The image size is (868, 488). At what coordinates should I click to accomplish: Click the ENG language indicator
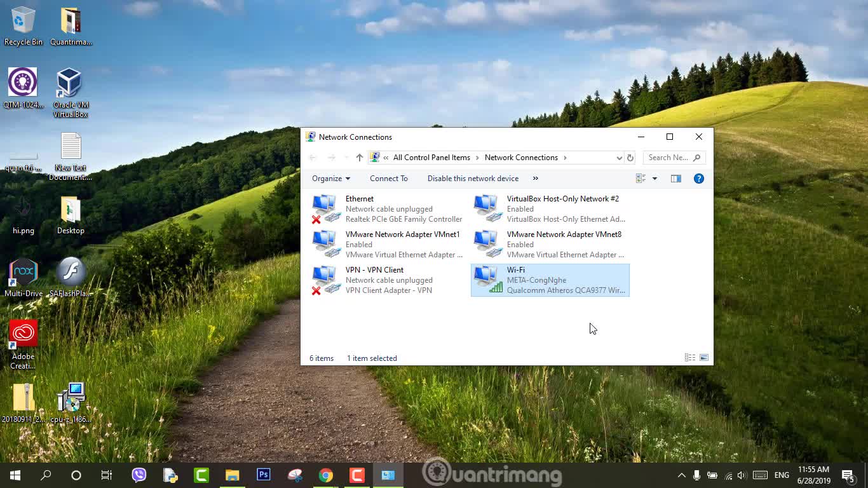[782, 475]
